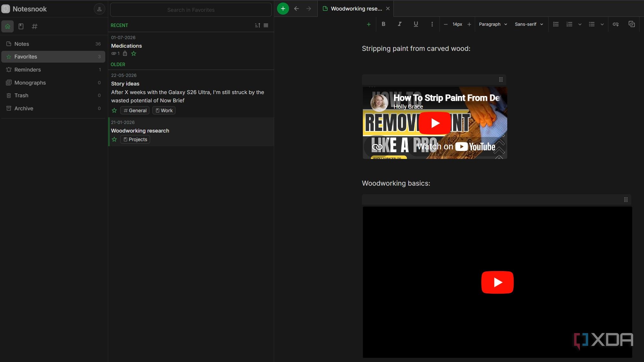The image size is (644, 362).
Task: Change sort order in the notes list
Action: pos(258,25)
